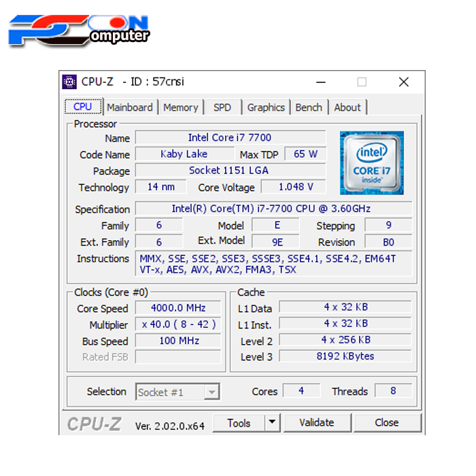Go to the SPD tab
Viewport: 476px width, 476px height.
tap(222, 107)
